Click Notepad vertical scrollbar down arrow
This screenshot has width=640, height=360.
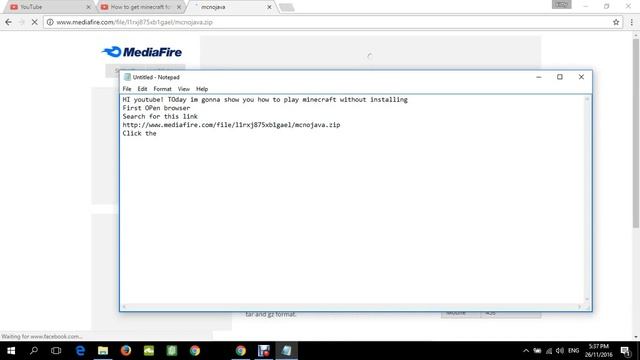(x=587, y=300)
